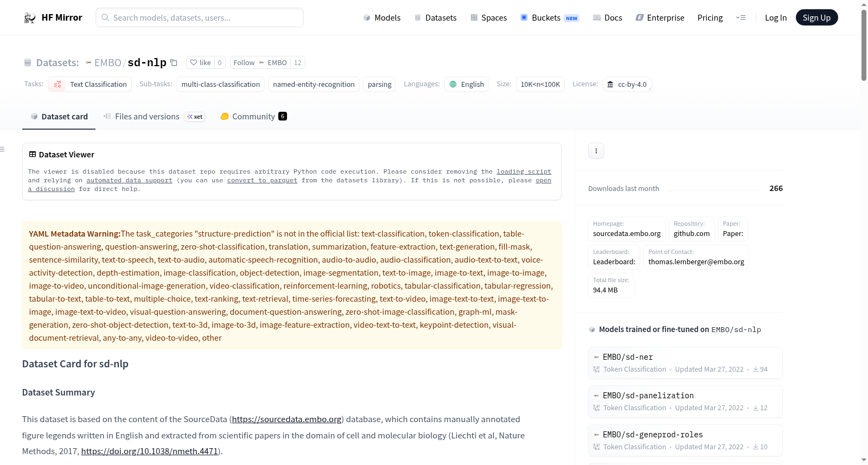Image resolution: width=868 pixels, height=465 pixels.
Task: Open the three-dot options menu
Action: (x=596, y=151)
